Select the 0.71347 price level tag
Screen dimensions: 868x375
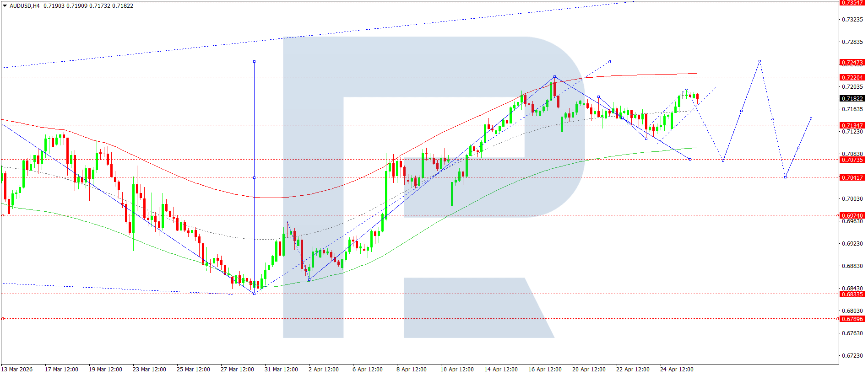pos(852,125)
